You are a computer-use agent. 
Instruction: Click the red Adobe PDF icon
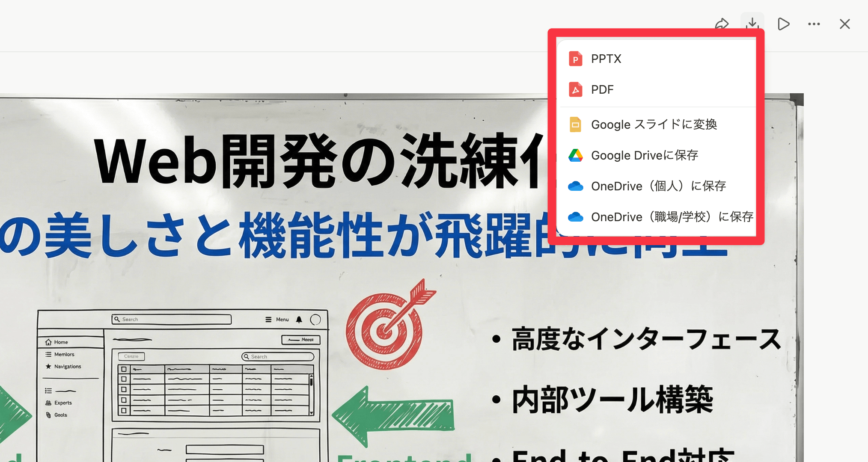pos(576,89)
